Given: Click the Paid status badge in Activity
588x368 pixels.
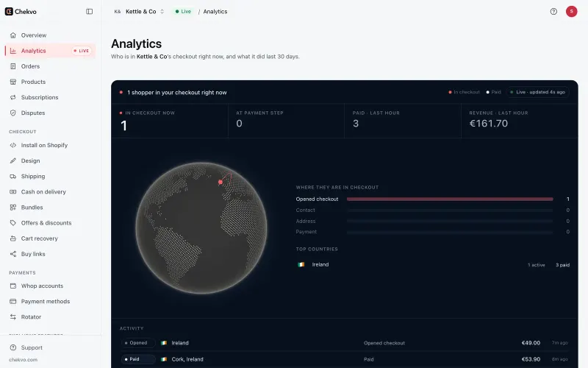Looking at the screenshot, I should coord(138,359).
